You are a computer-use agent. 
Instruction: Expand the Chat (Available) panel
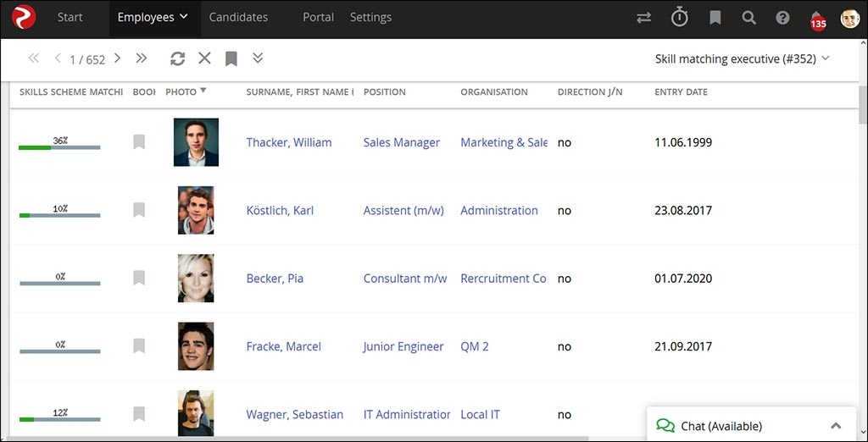click(x=836, y=426)
